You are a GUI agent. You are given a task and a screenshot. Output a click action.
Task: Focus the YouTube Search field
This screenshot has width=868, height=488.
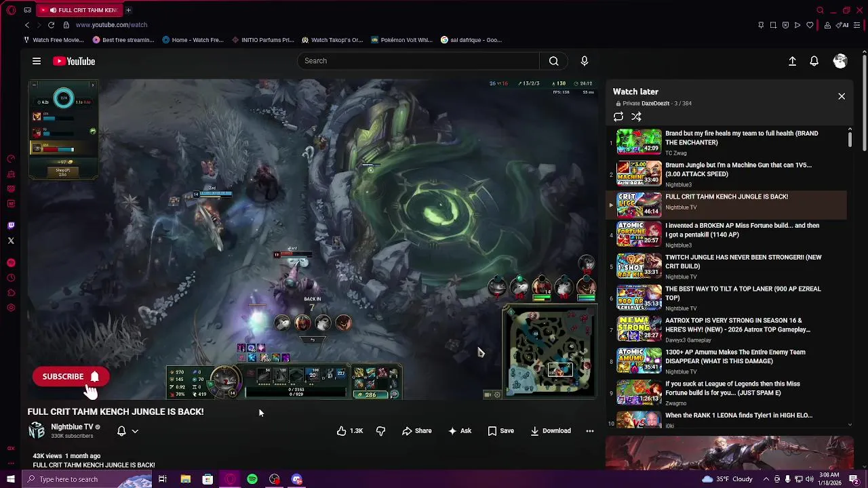[x=418, y=61]
